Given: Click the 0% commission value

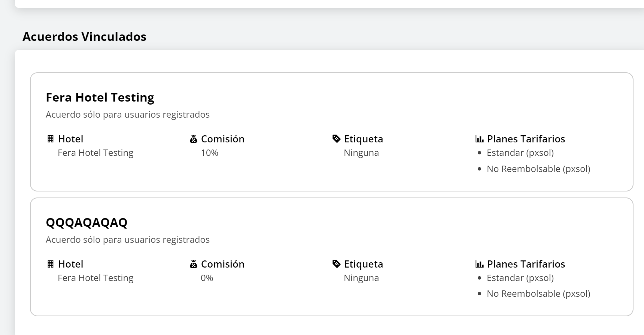Looking at the screenshot, I should coord(207,278).
